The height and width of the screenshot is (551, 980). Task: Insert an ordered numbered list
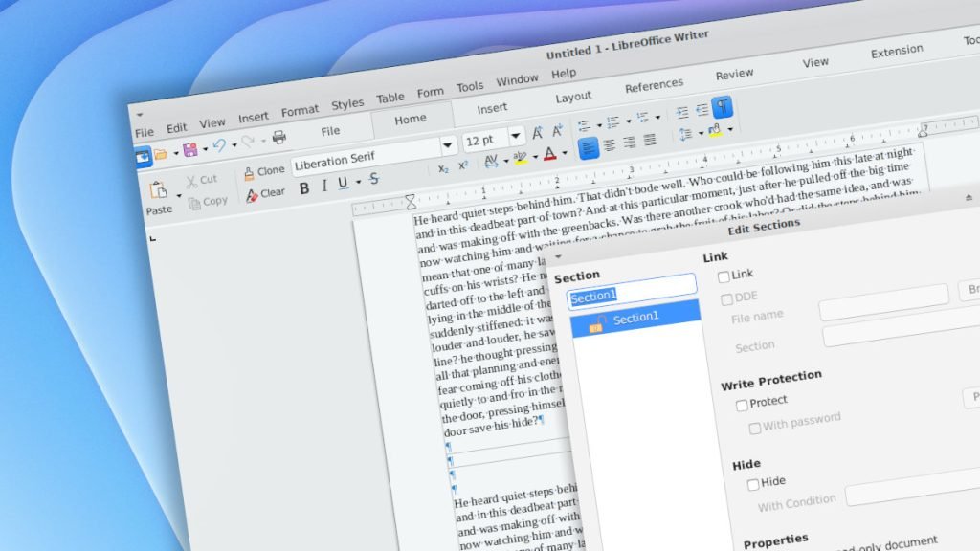click(612, 121)
